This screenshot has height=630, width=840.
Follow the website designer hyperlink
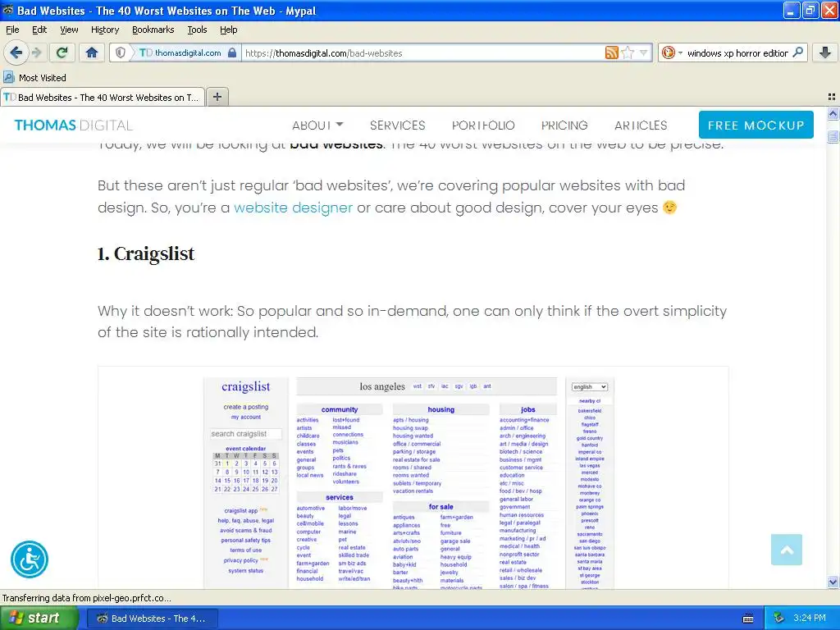293,208
